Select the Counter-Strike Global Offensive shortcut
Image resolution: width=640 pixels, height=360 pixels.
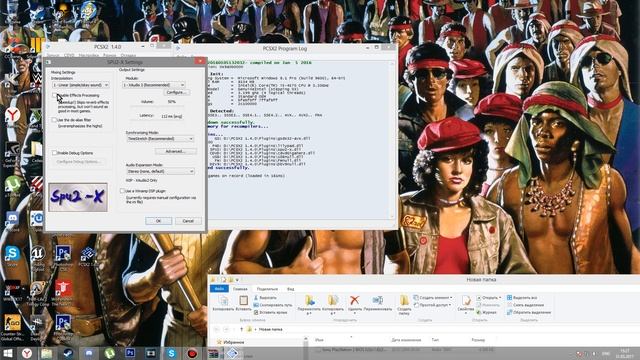(12, 328)
